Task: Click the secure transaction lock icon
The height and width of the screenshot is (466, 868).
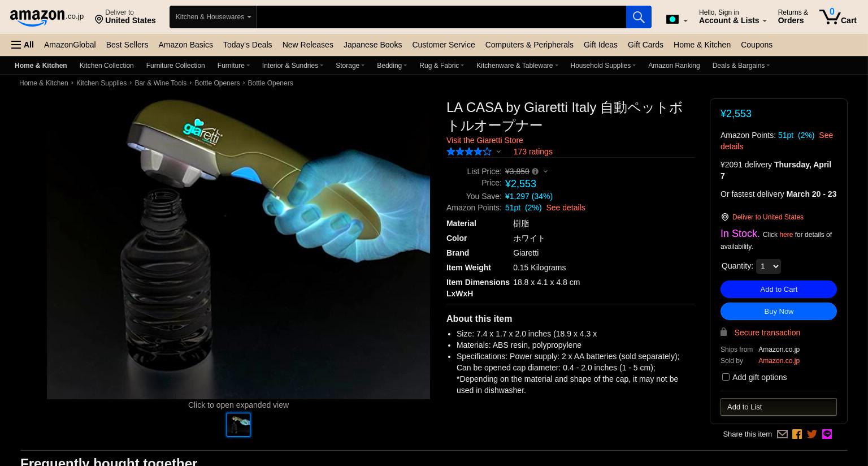Action: pos(724,332)
